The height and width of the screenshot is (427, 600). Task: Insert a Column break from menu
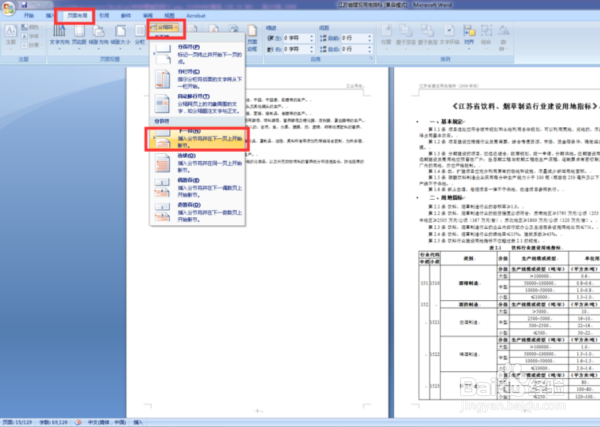click(197, 79)
